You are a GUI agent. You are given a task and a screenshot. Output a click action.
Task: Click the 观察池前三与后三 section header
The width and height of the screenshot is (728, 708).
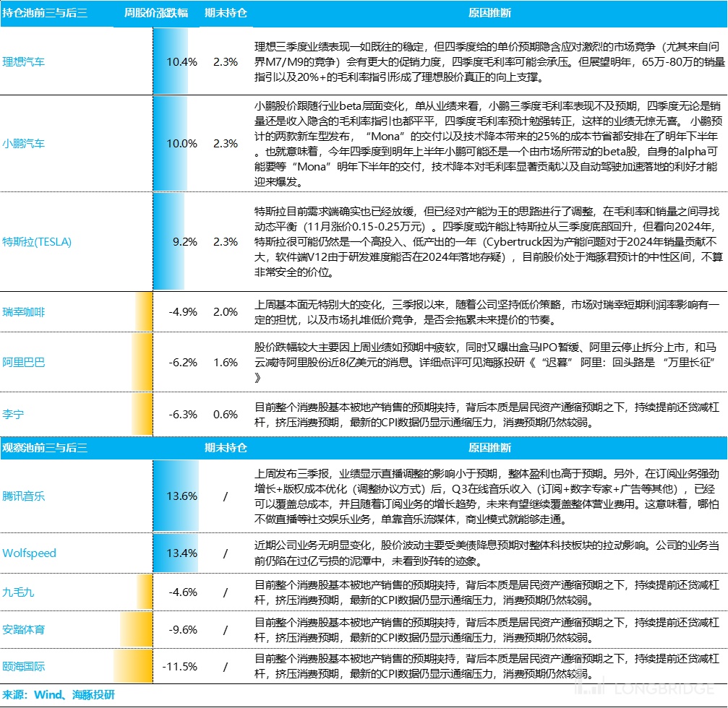coord(45,448)
